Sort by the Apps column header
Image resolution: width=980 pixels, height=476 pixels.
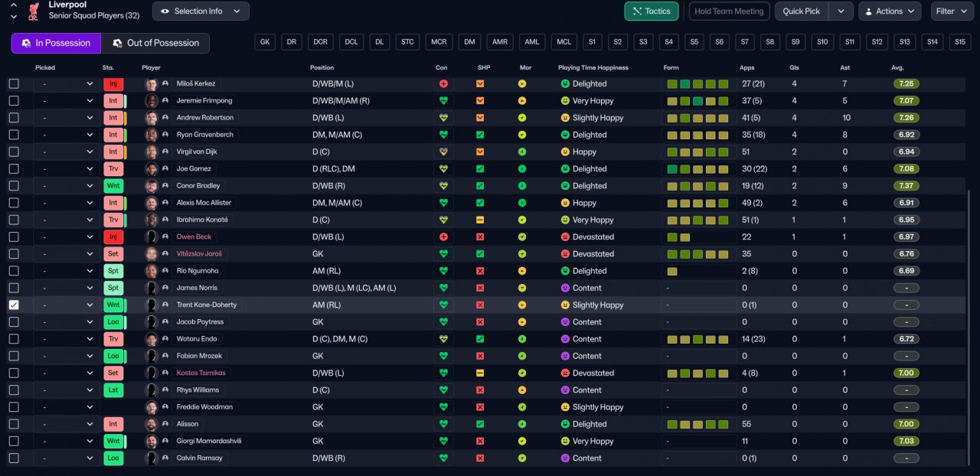[x=746, y=67]
